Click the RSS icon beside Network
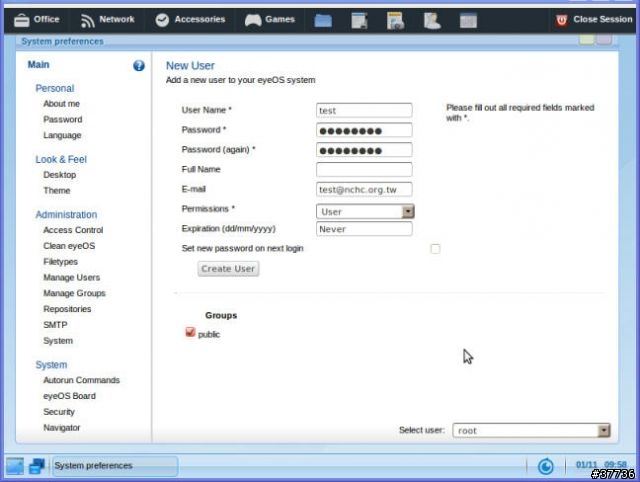 click(87, 20)
